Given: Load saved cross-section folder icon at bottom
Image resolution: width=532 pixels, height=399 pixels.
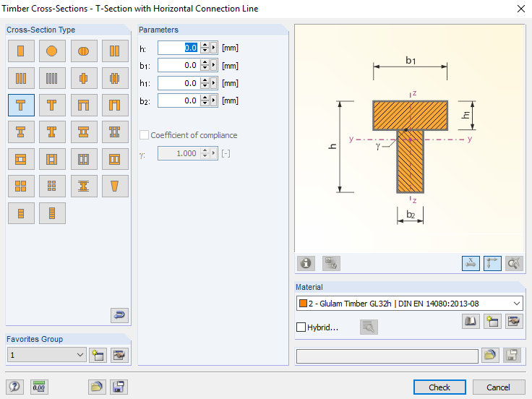Looking at the screenshot, I should click(x=97, y=387).
